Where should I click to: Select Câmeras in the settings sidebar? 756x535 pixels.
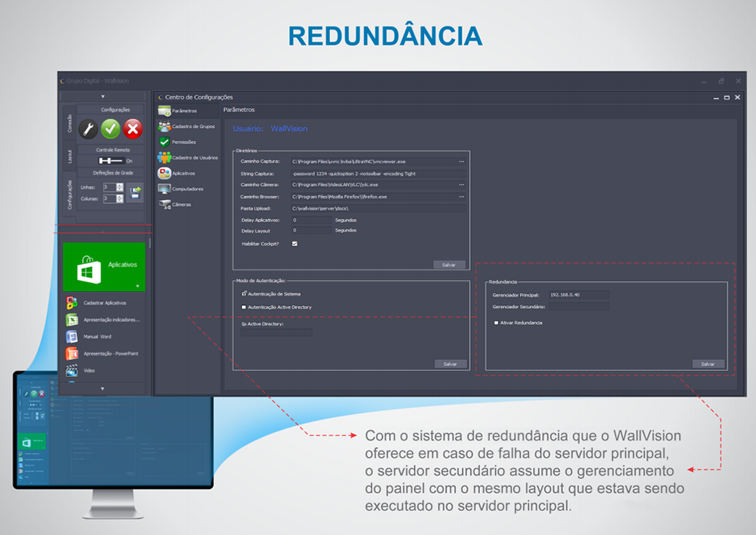pos(181,204)
